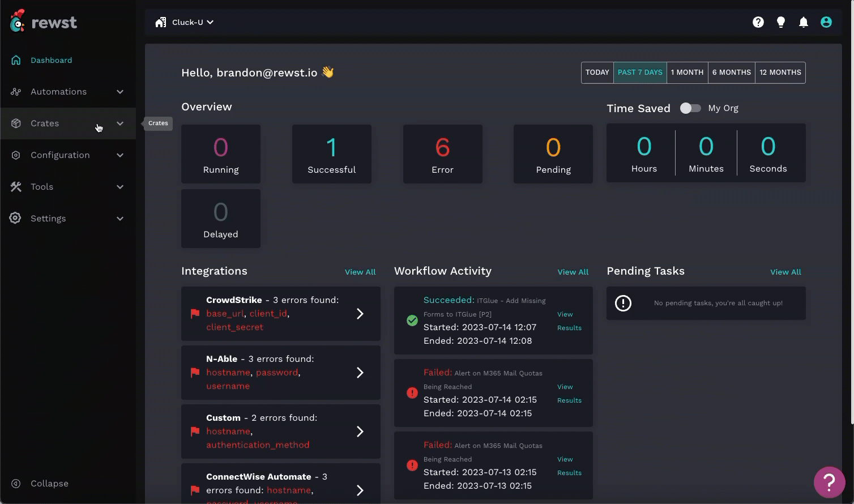Expand the Automations menu

coord(68,92)
